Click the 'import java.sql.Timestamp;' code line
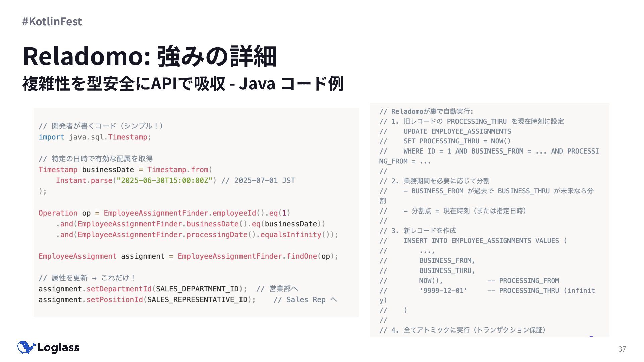Image resolution: width=644 pixels, height=362 pixels. coord(95,137)
